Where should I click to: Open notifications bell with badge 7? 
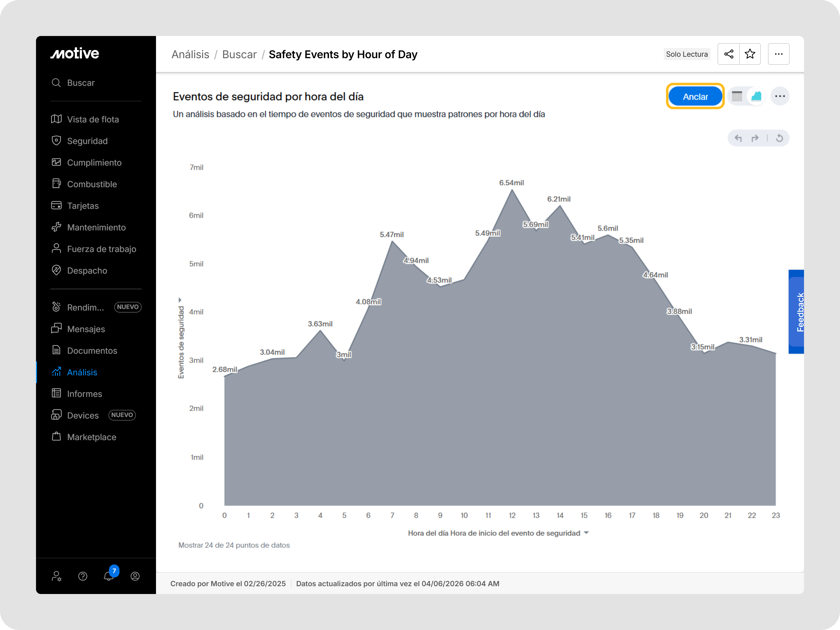tap(109, 576)
